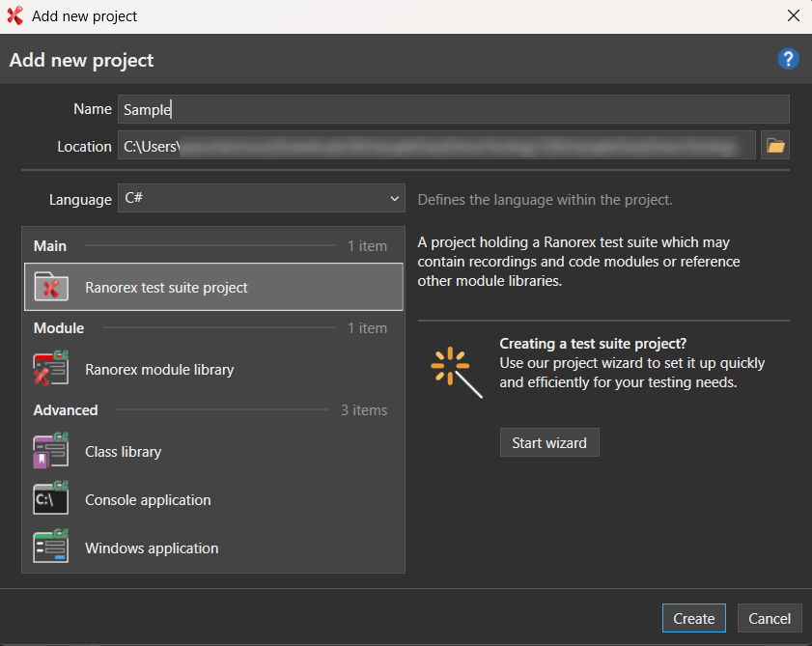Open the folder browse icon beside Location

tap(774, 146)
